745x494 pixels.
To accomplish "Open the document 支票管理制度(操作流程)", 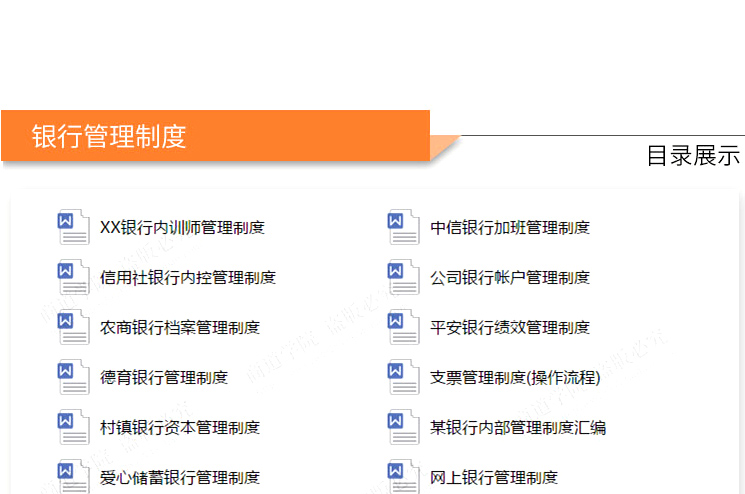I will (x=515, y=378).
